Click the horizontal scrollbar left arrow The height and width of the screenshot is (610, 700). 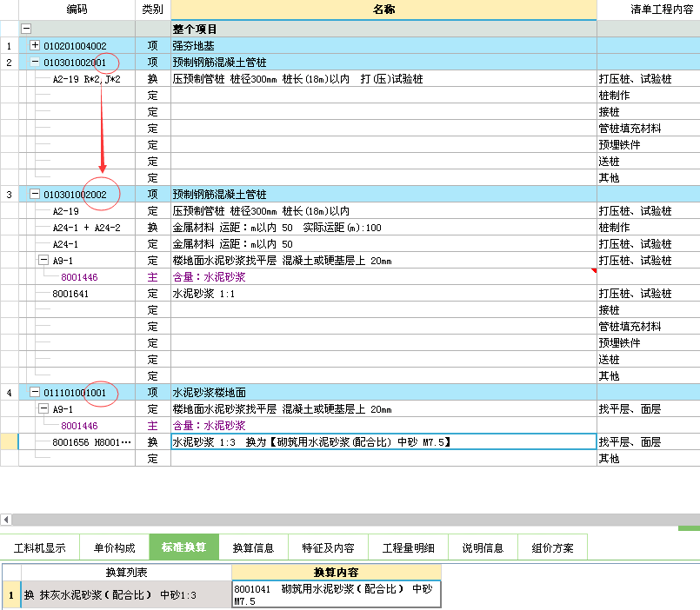point(6,520)
